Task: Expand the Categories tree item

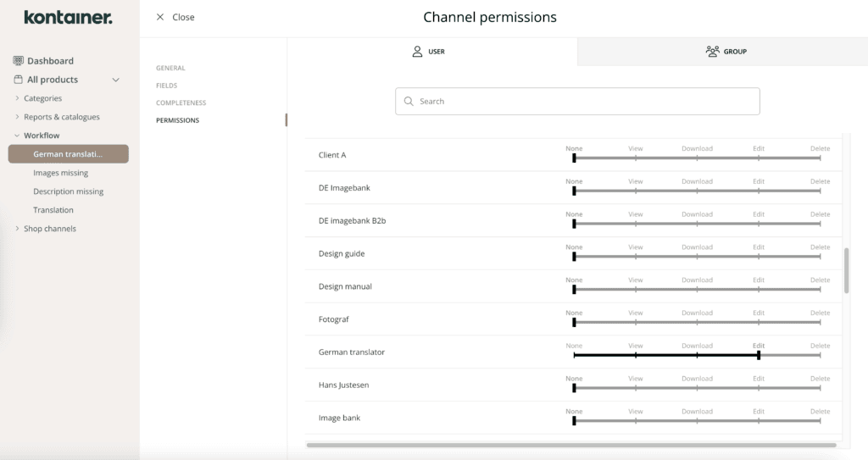Action: point(17,98)
